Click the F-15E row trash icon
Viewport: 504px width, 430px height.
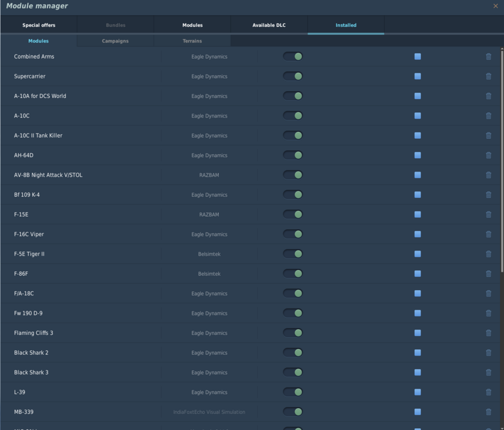pyautogui.click(x=488, y=214)
